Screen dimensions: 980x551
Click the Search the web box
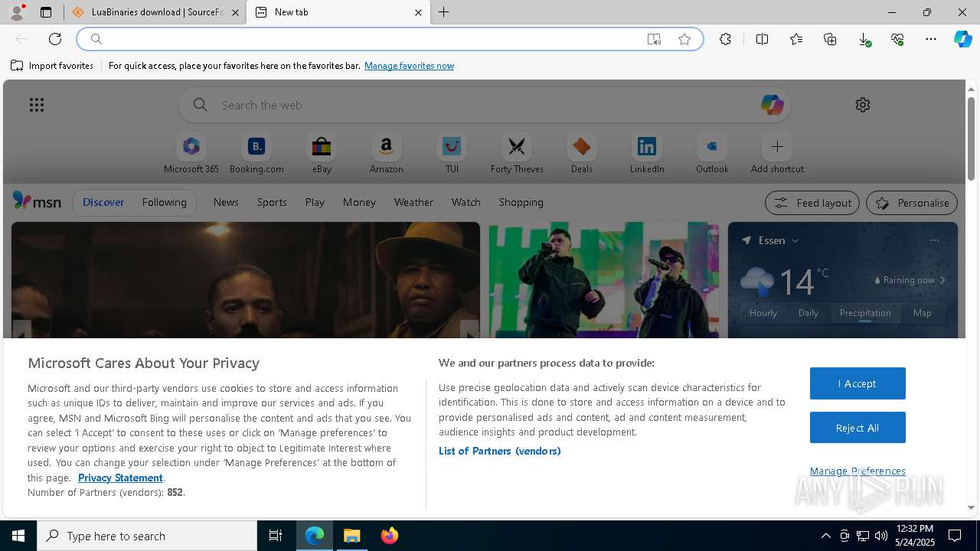[484, 105]
